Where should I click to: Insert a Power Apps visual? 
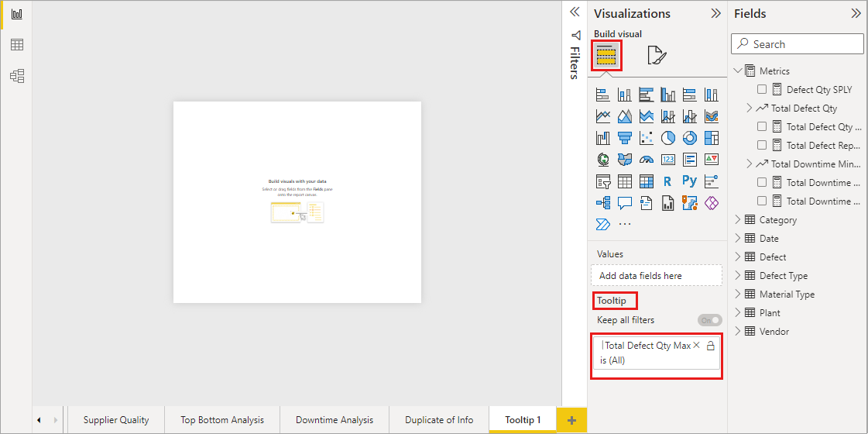pyautogui.click(x=712, y=203)
